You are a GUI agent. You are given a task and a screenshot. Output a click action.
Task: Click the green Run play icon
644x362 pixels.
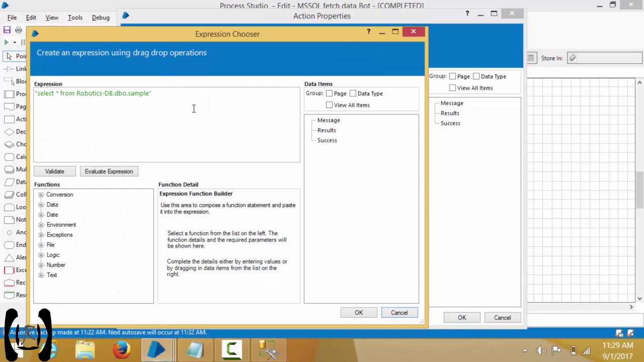coord(7,43)
